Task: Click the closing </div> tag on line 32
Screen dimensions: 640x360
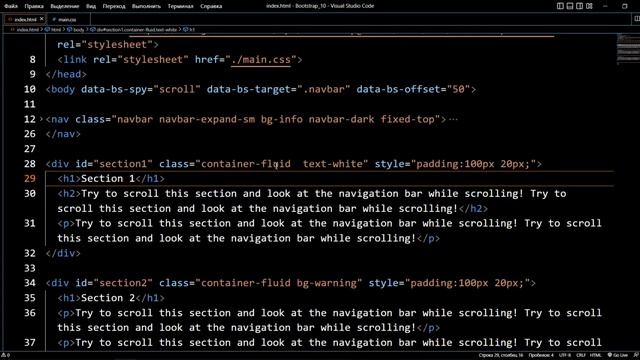Action: click(63, 253)
